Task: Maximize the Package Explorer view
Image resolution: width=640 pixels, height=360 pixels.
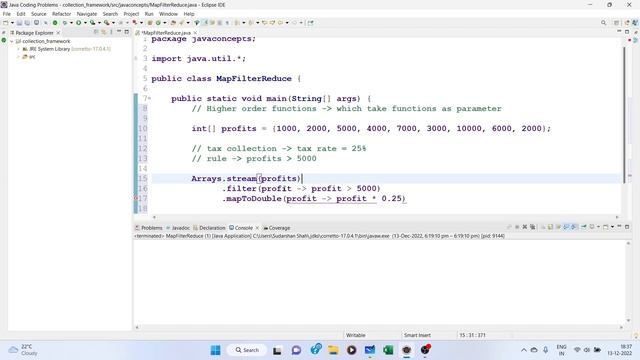Action: point(127,32)
